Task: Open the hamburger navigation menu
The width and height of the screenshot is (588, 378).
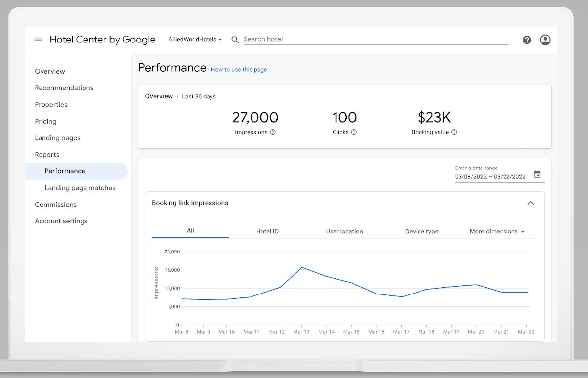Action: 38,40
